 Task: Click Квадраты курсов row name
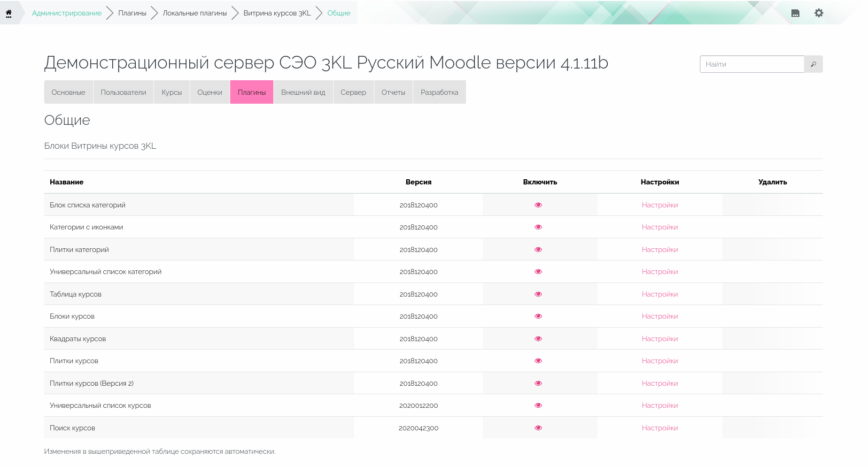78,339
